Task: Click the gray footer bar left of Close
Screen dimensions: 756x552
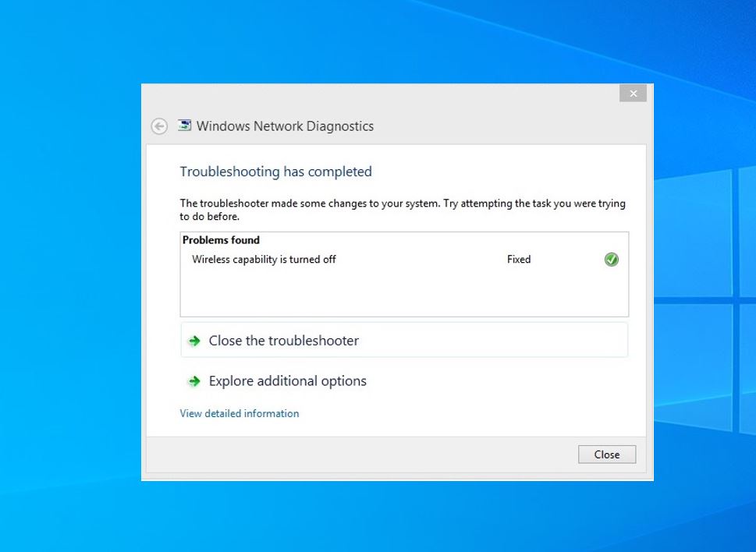Action: 361,455
